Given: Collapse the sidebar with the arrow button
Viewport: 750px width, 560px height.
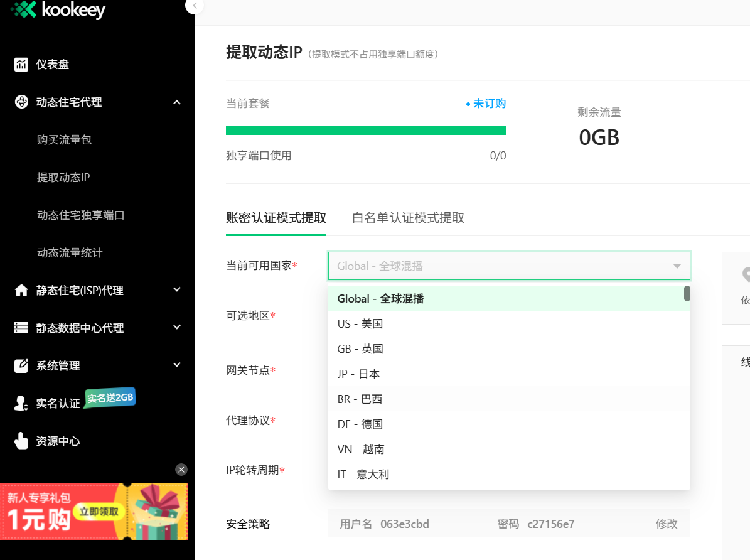Looking at the screenshot, I should pos(195,6).
